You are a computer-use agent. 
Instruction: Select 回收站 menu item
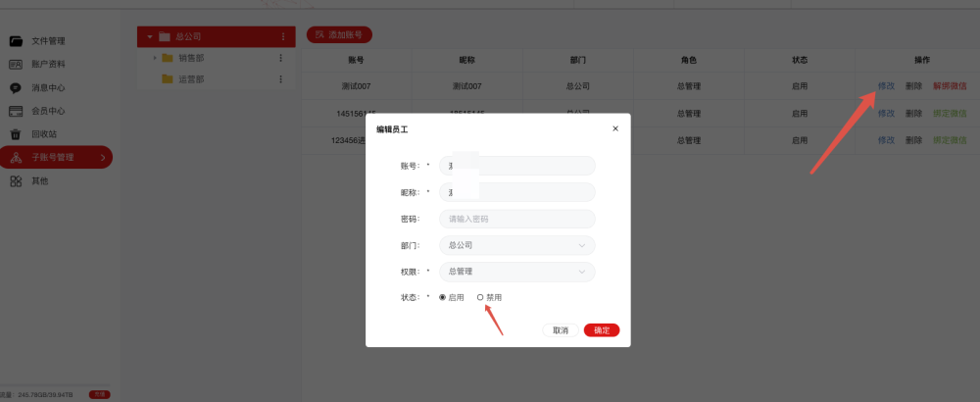[44, 134]
